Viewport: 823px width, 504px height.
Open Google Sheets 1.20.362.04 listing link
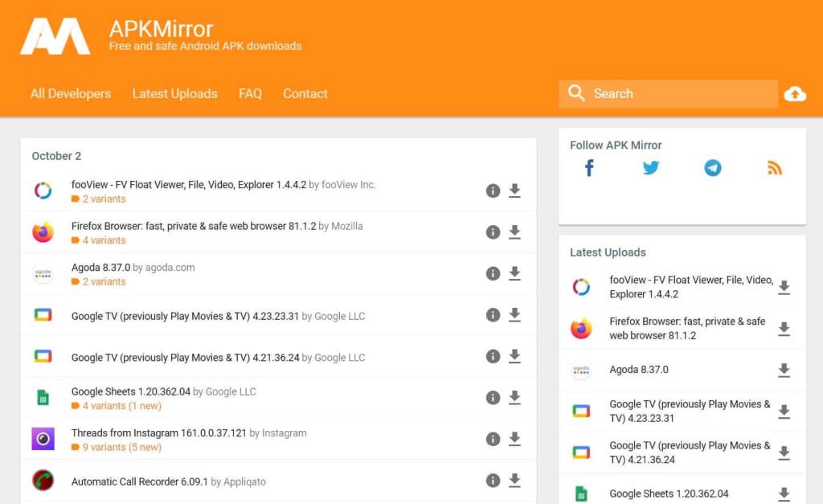tap(131, 391)
